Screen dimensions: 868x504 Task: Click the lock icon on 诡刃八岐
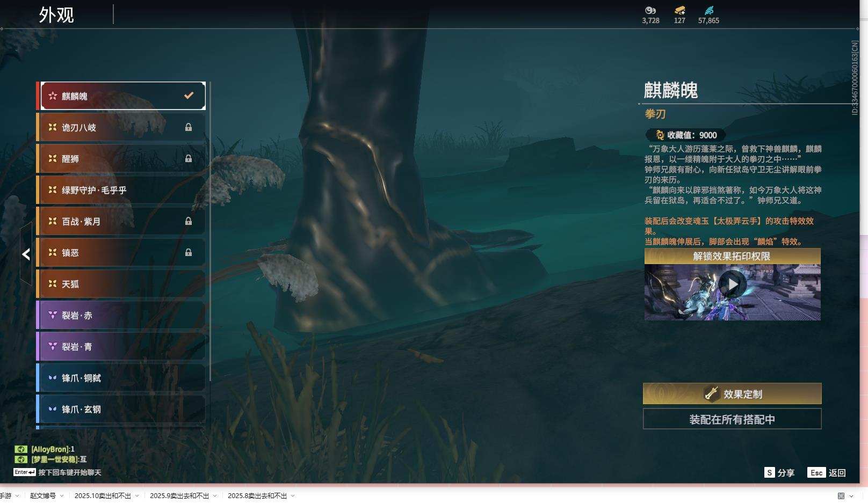tap(189, 127)
